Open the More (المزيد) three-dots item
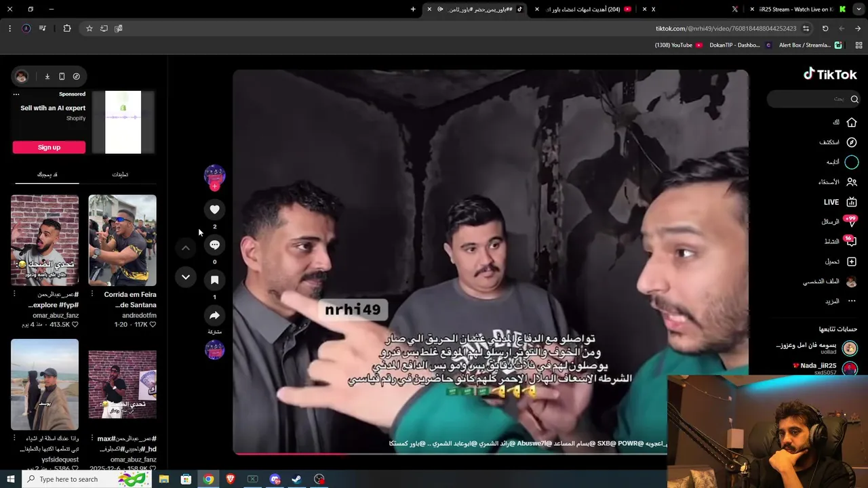868x488 pixels. (841, 301)
